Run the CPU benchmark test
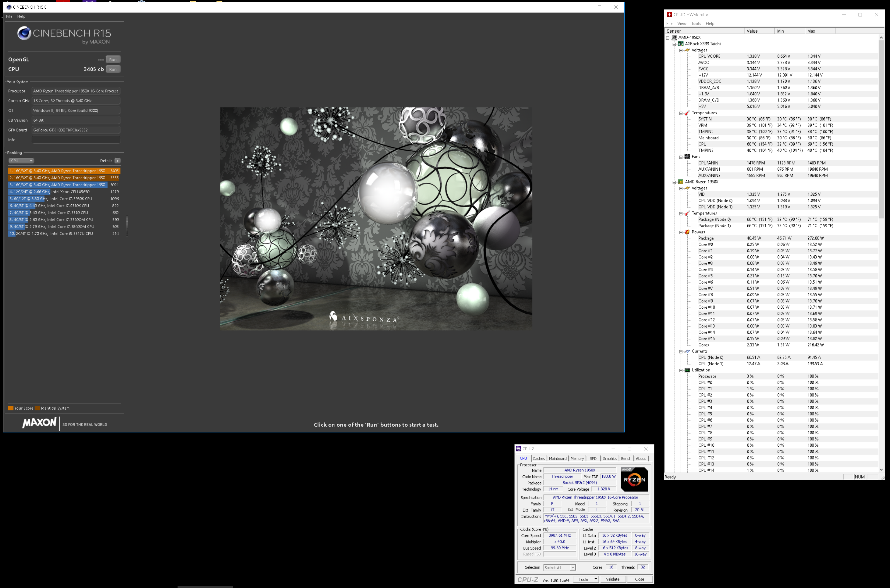This screenshot has height=588, width=890. coord(113,69)
